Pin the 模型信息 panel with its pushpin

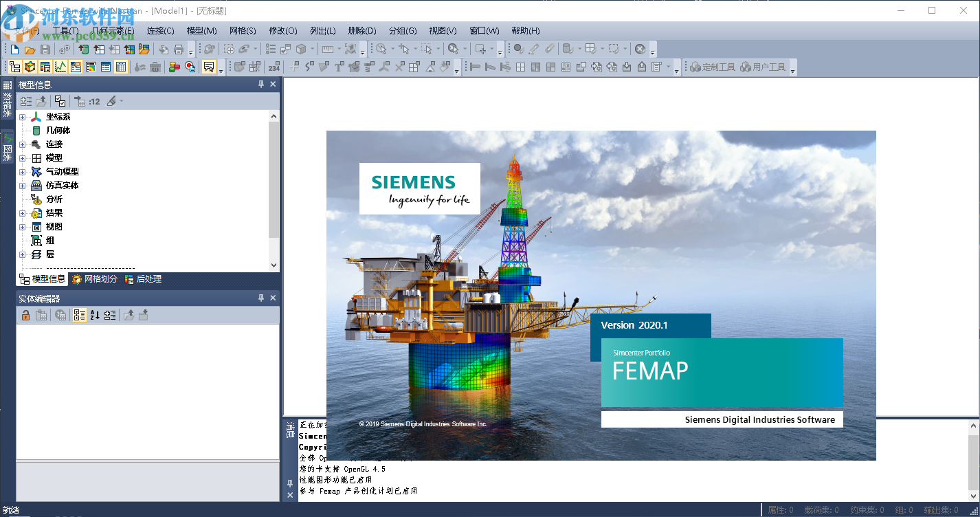pos(260,83)
